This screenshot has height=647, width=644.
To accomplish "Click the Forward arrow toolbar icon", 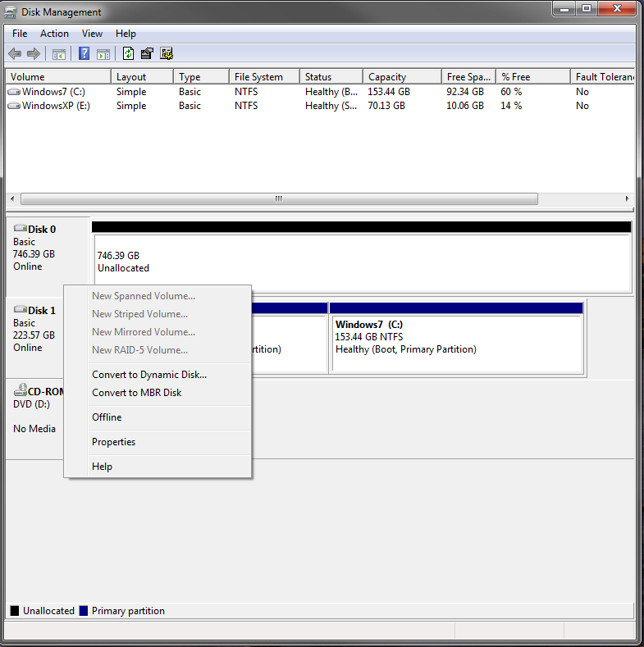I will click(x=34, y=53).
